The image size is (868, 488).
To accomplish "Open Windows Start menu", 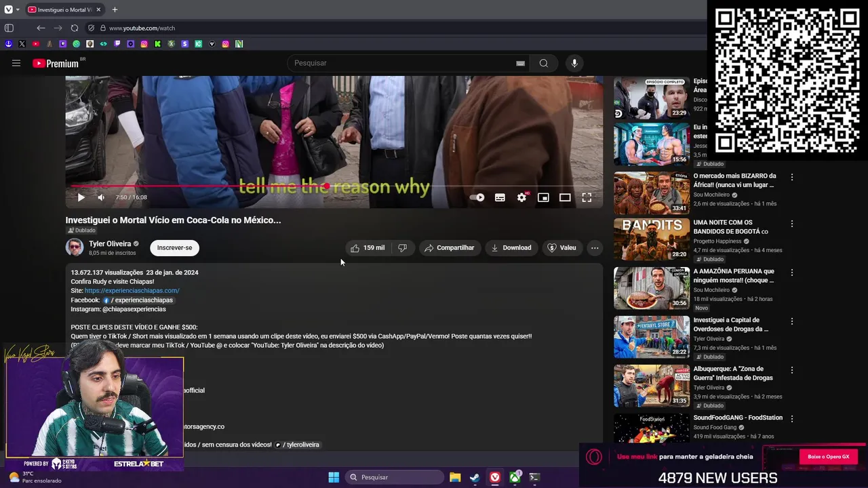I will (x=334, y=477).
